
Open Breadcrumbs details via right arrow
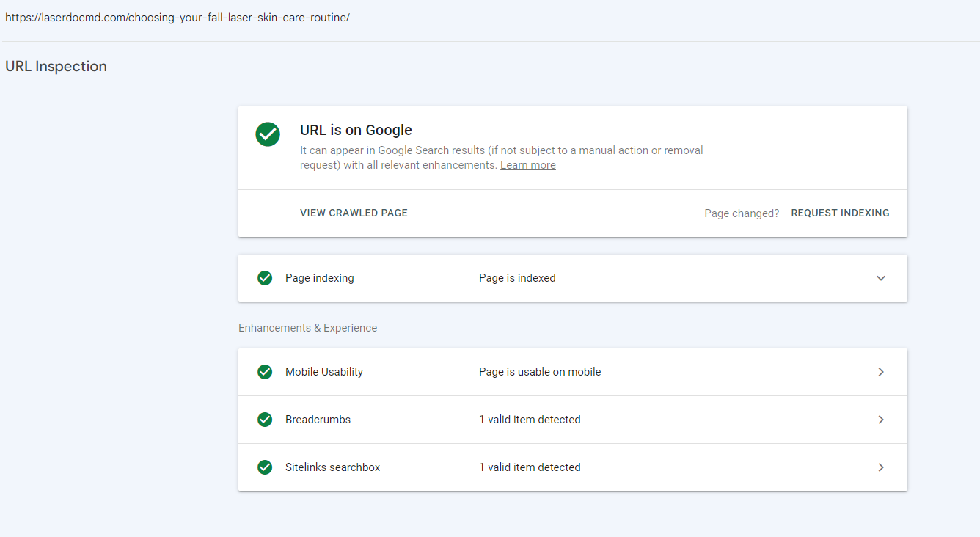pos(881,420)
